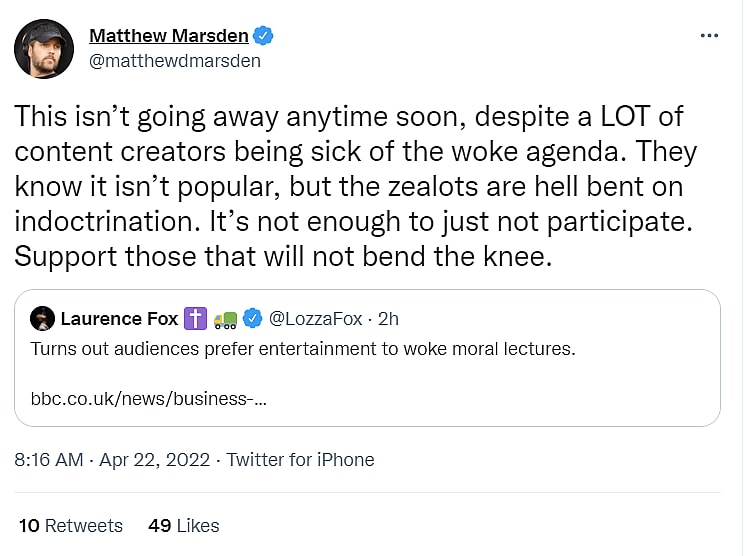The height and width of the screenshot is (556, 747).
Task: View the 10 Retweets list
Action: tap(70, 525)
